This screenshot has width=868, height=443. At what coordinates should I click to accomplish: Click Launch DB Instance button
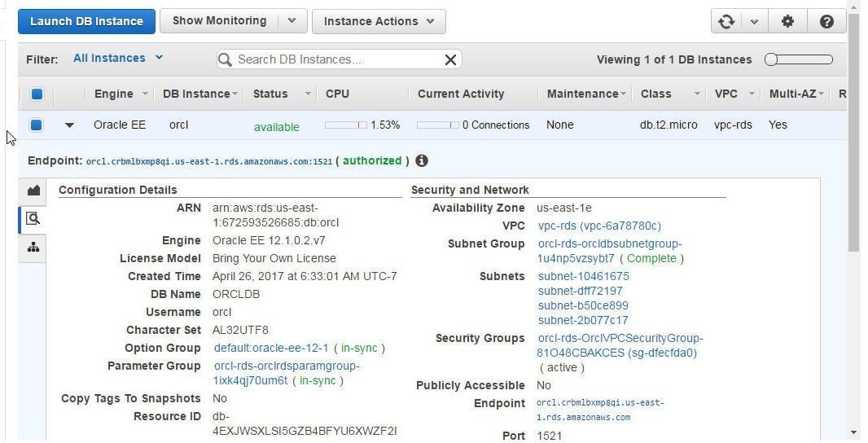(x=86, y=22)
